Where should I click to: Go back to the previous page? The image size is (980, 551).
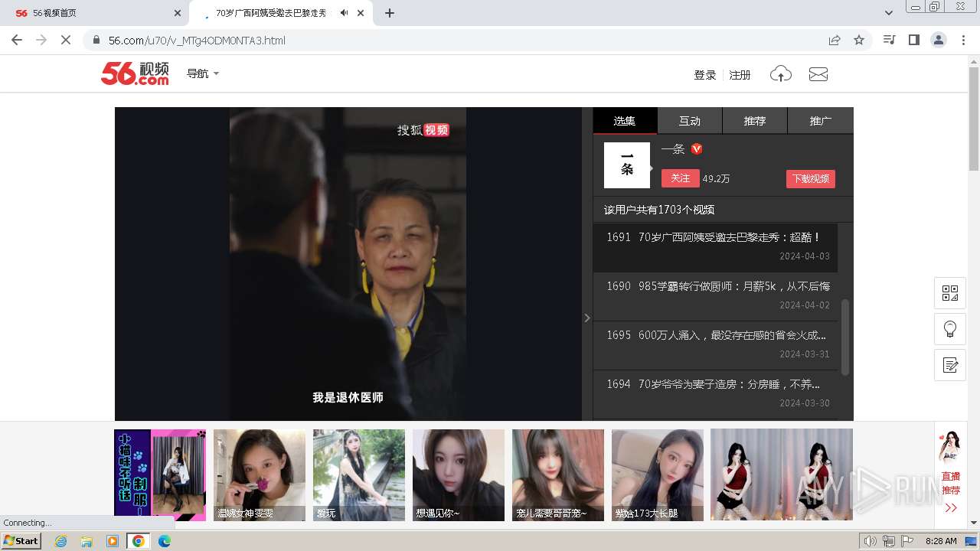coord(17,41)
